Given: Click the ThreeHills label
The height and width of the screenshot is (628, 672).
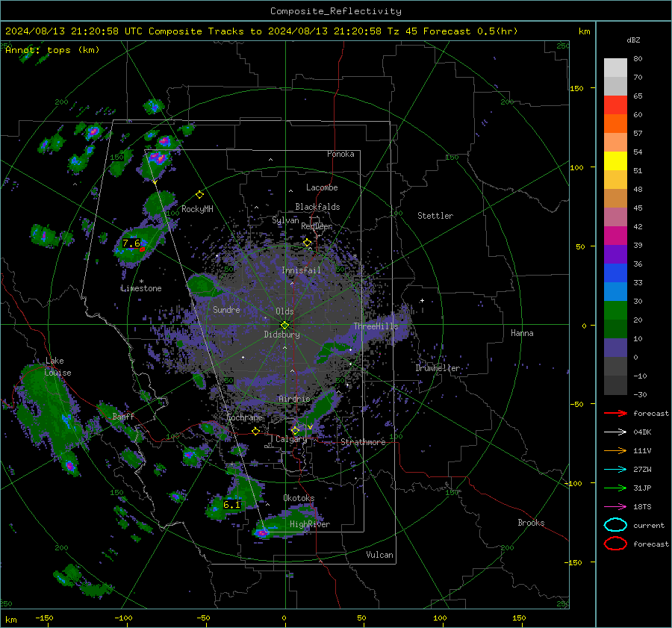Looking at the screenshot, I should point(376,326).
